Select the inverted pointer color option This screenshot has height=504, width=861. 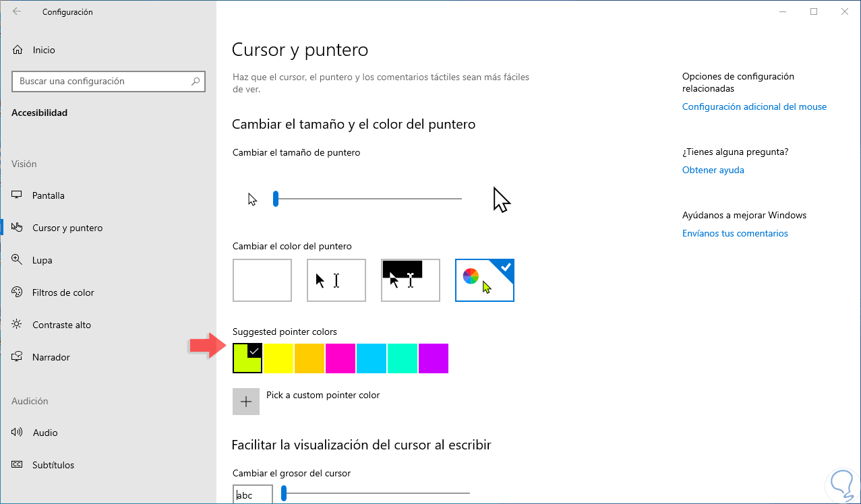tap(411, 280)
